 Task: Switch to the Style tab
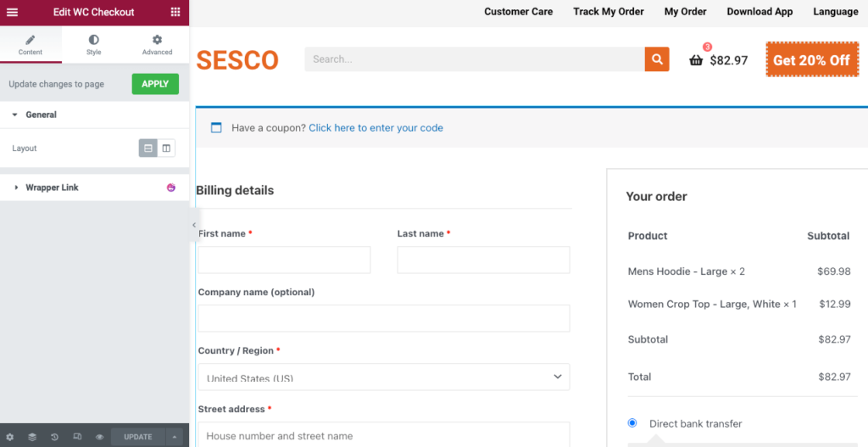click(93, 44)
